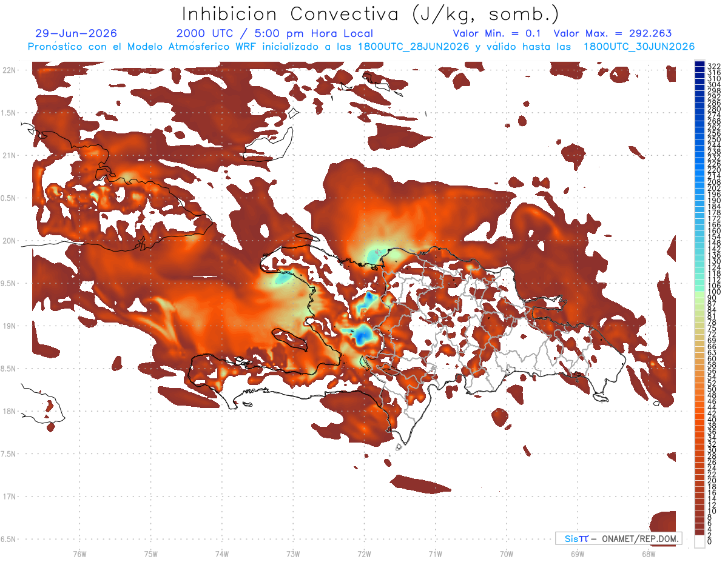Click the 'Valor Max. = 292.263' readout
The width and height of the screenshot is (728, 562).
tap(613, 33)
